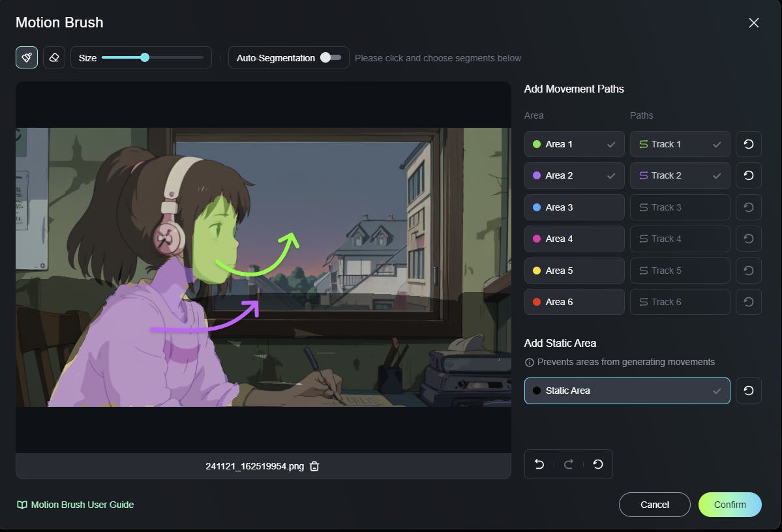The height and width of the screenshot is (532, 782).
Task: Select Area 4 brush region
Action: coord(574,239)
